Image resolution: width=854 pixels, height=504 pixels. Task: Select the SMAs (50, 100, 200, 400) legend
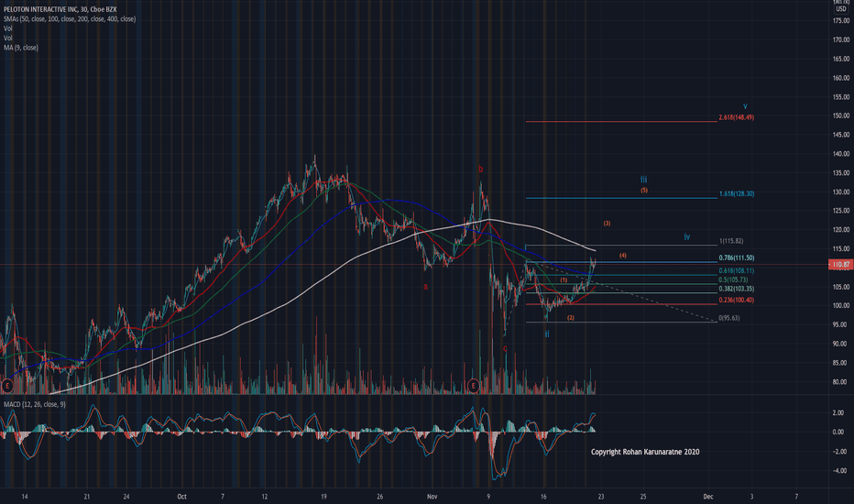pos(70,18)
